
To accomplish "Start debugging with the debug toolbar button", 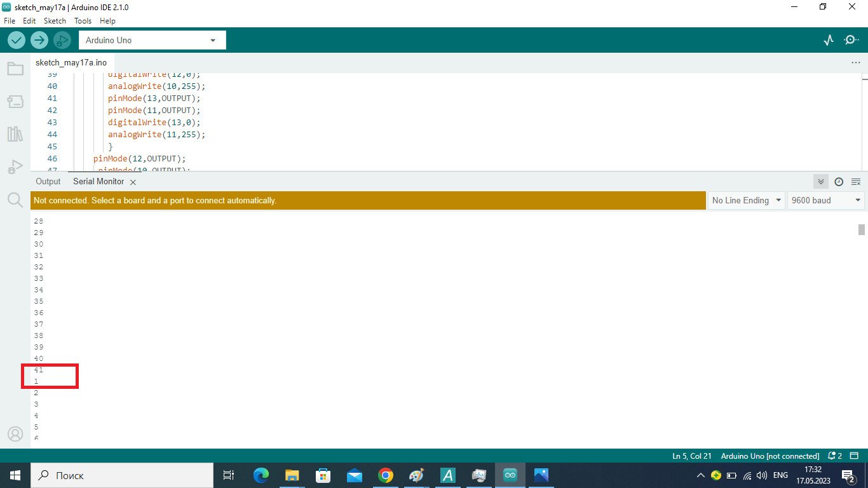I will pos(62,40).
